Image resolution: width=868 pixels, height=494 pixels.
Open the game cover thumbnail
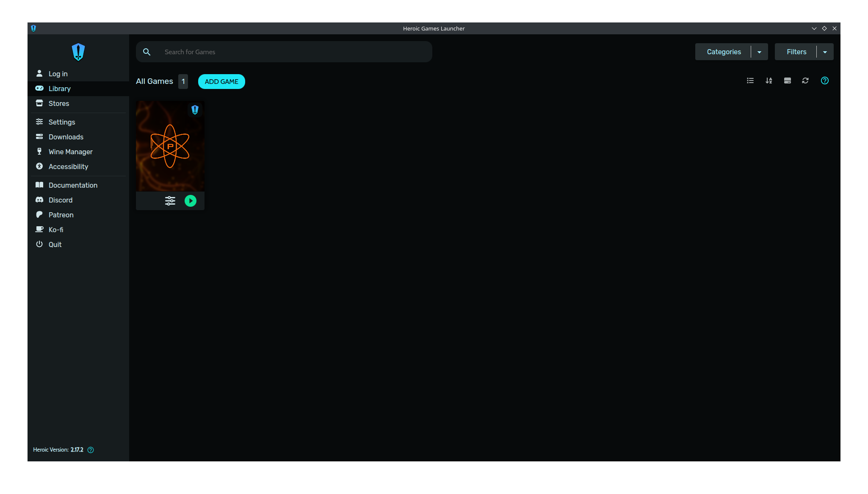(170, 146)
